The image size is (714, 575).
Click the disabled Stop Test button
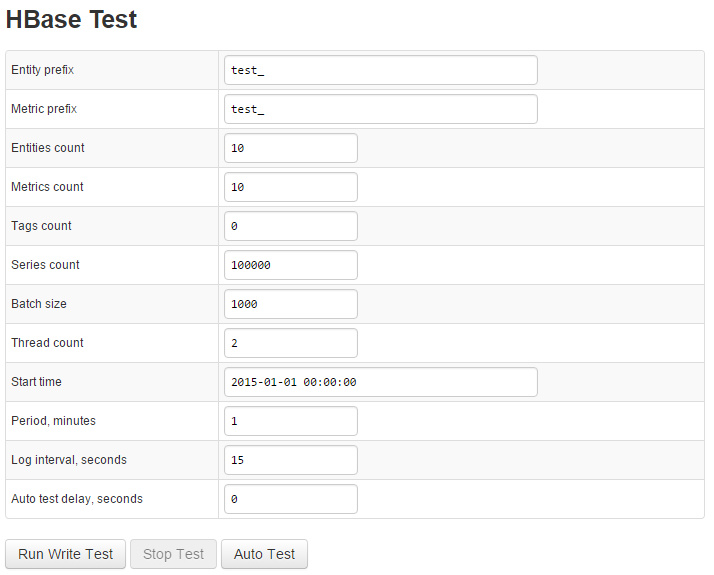[x=173, y=554]
